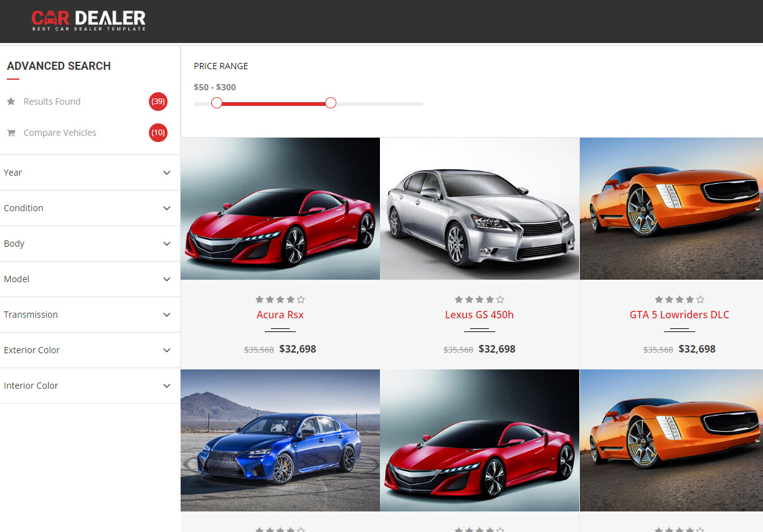This screenshot has width=763, height=532.
Task: Select the second-row red sports car photo
Action: click(480, 440)
